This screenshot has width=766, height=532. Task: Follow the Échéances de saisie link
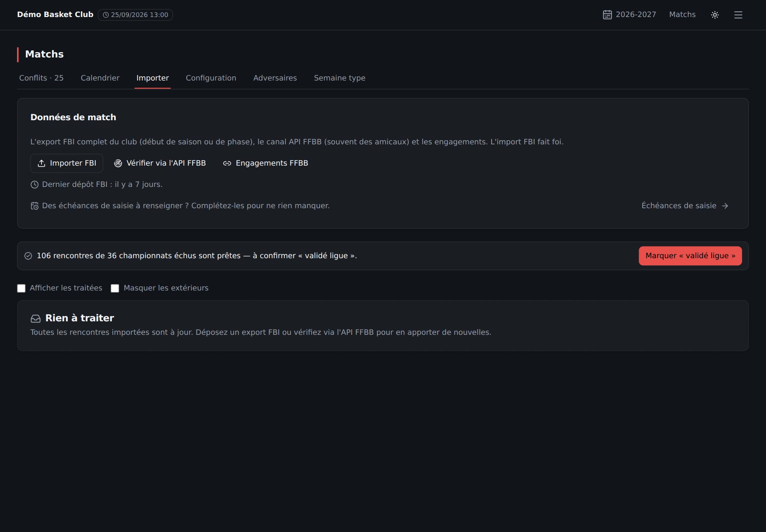(x=685, y=206)
